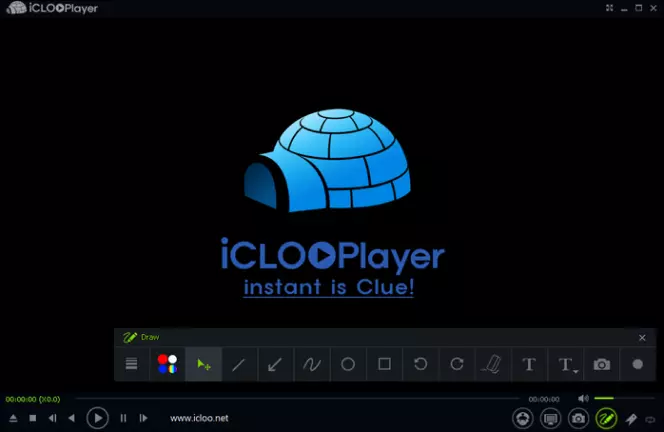Enter fullscreen with the title bar icon
Viewport: 664px width, 432px height.
[x=609, y=8]
